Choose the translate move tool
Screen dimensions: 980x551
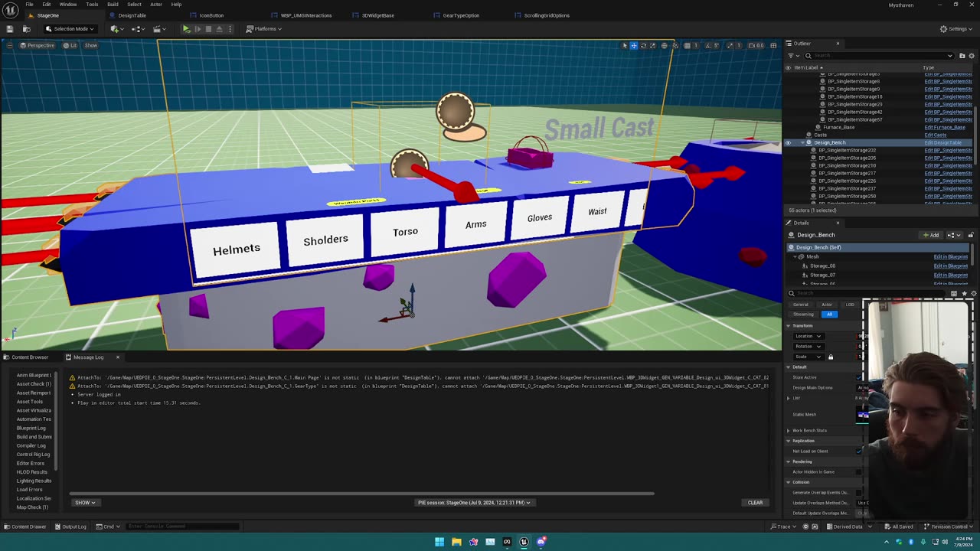(x=634, y=45)
